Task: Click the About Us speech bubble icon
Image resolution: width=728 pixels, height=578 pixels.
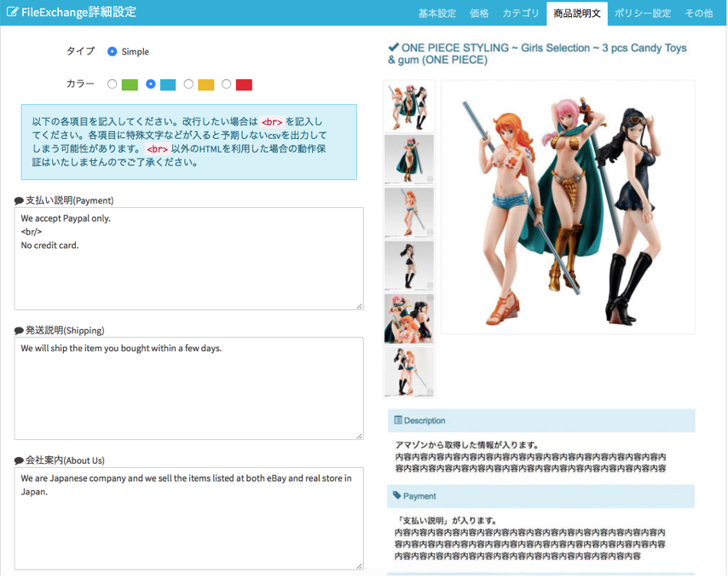Action: coord(19,461)
